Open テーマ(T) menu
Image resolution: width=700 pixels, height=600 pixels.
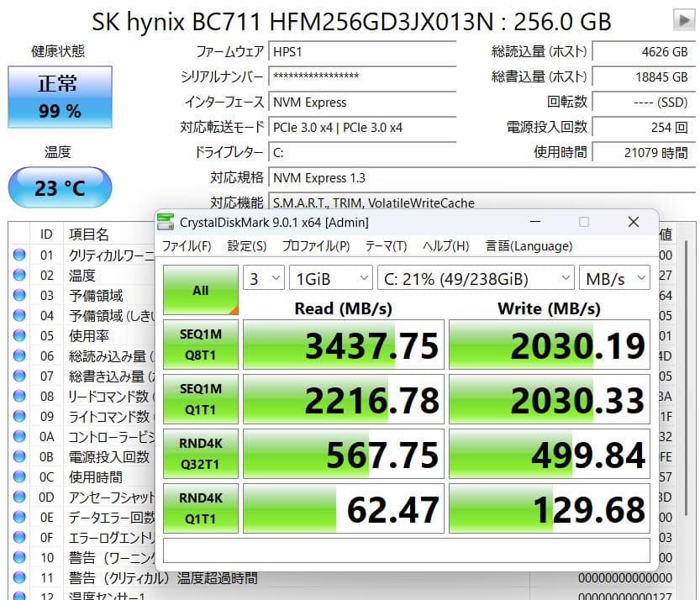386,246
